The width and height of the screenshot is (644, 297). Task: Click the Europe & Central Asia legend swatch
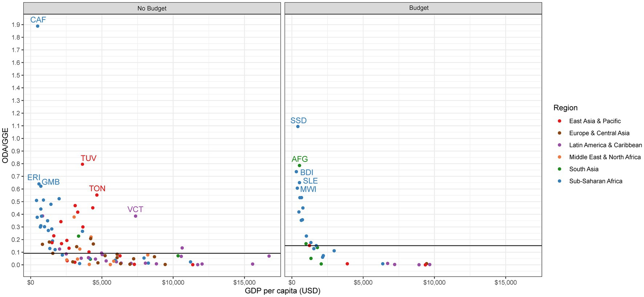pyautogui.click(x=560, y=133)
